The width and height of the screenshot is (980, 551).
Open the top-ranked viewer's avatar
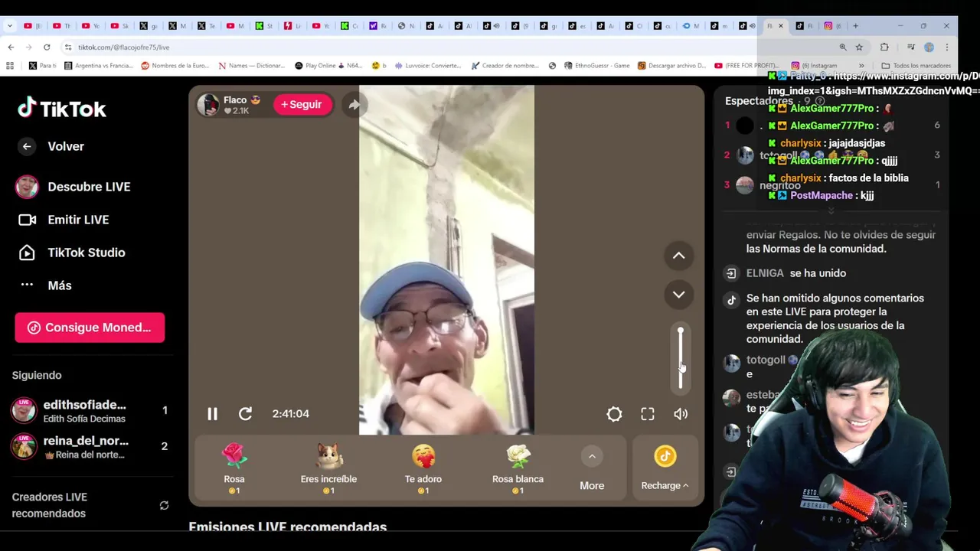click(745, 126)
